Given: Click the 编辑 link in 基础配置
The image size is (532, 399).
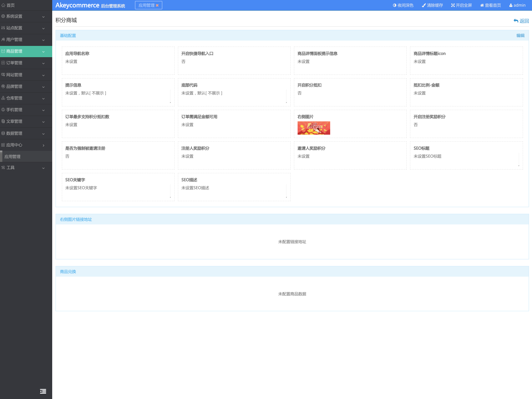Looking at the screenshot, I should point(520,36).
